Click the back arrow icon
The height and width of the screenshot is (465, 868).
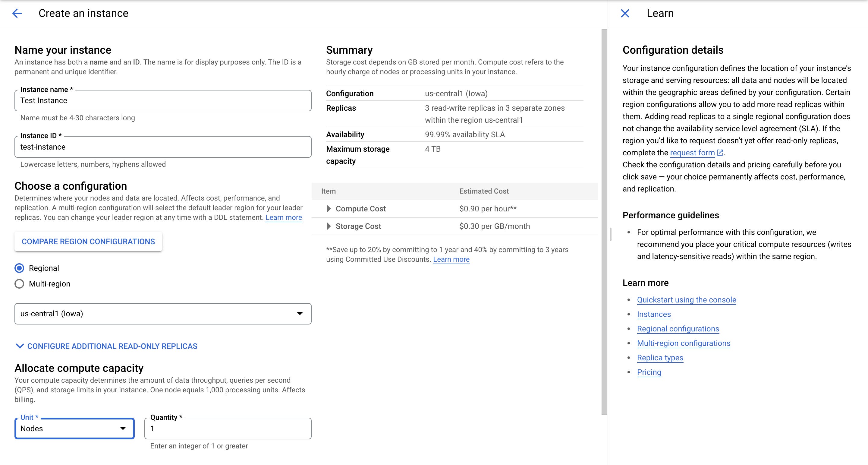pyautogui.click(x=17, y=14)
